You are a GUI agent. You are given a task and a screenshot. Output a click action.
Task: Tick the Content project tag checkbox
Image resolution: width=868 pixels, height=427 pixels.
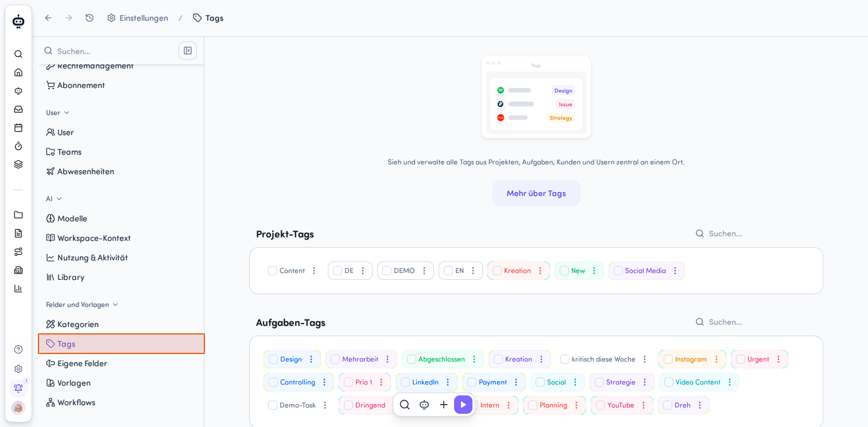pyautogui.click(x=273, y=271)
